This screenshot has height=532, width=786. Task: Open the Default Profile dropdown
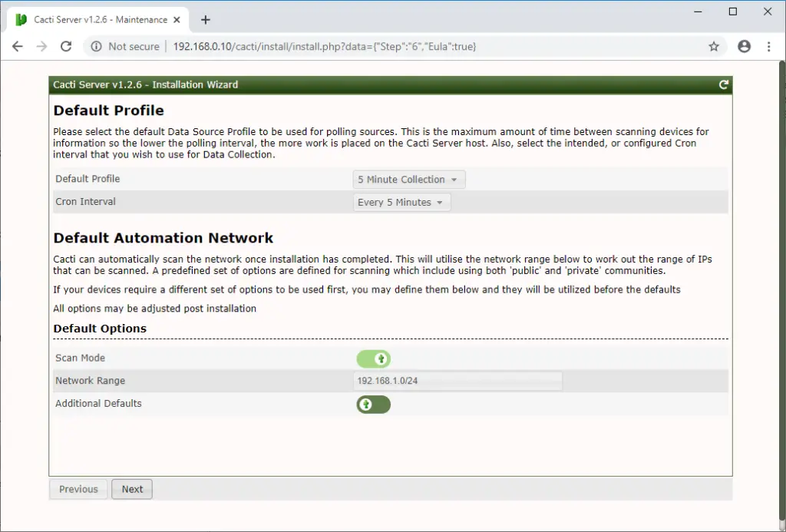(x=408, y=179)
